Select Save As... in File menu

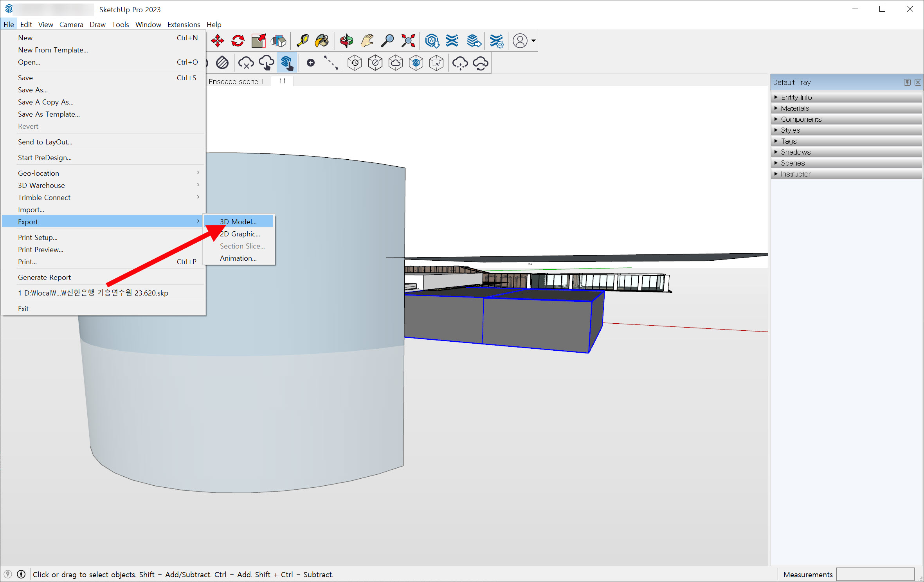33,90
